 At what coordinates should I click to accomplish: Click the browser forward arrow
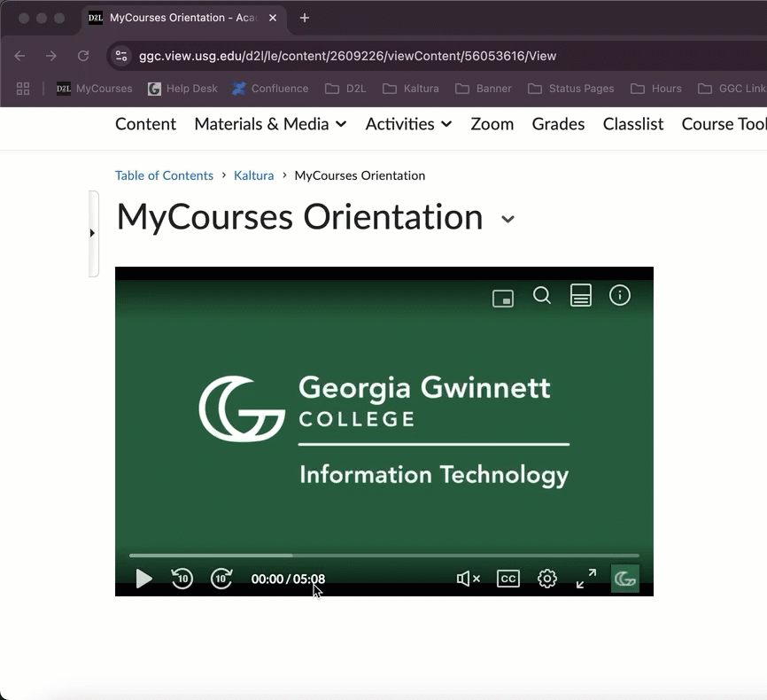50,56
